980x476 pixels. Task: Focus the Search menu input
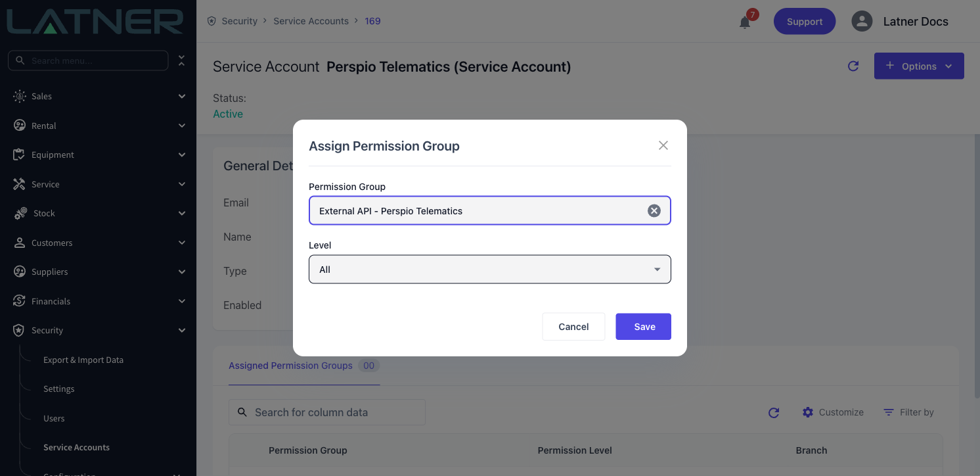[88, 60]
